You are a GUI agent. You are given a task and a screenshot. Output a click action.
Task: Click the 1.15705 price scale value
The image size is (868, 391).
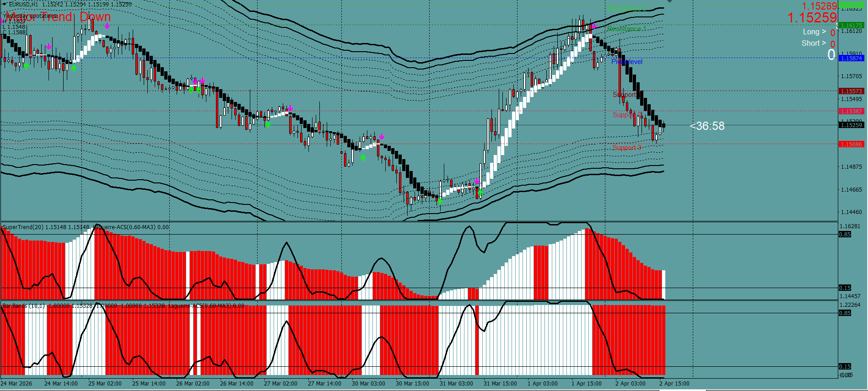click(x=852, y=76)
